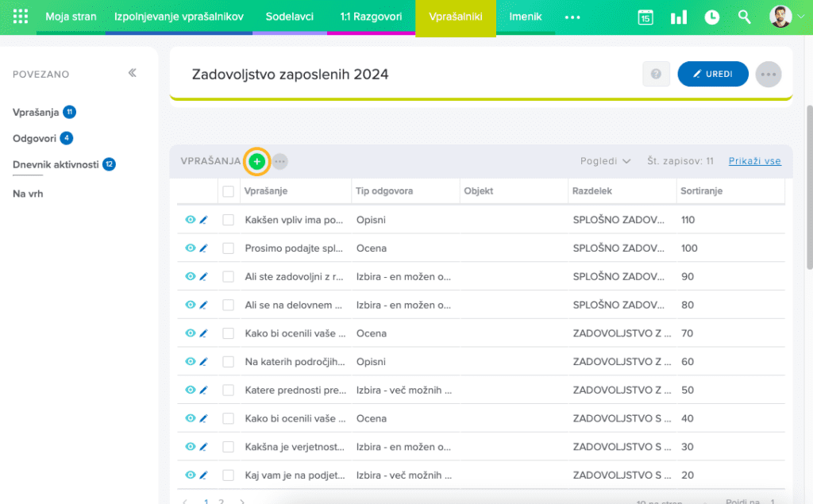Switch to the Sodelavci tab
Image resolution: width=813 pixels, height=504 pixels.
click(289, 17)
